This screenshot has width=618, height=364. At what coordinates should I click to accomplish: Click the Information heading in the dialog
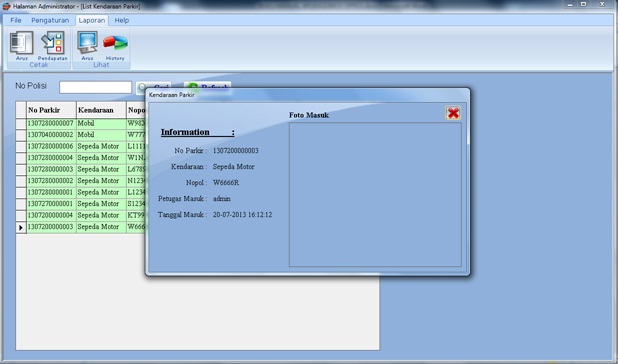(197, 132)
